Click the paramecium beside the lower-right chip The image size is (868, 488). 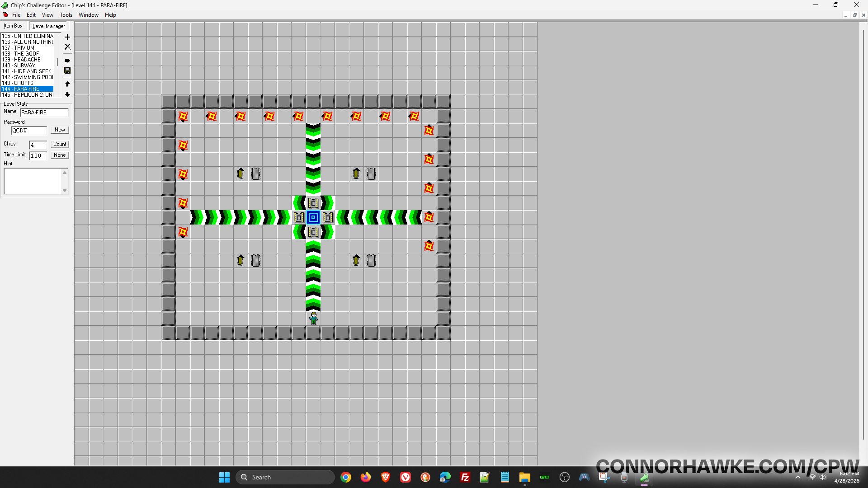click(357, 261)
